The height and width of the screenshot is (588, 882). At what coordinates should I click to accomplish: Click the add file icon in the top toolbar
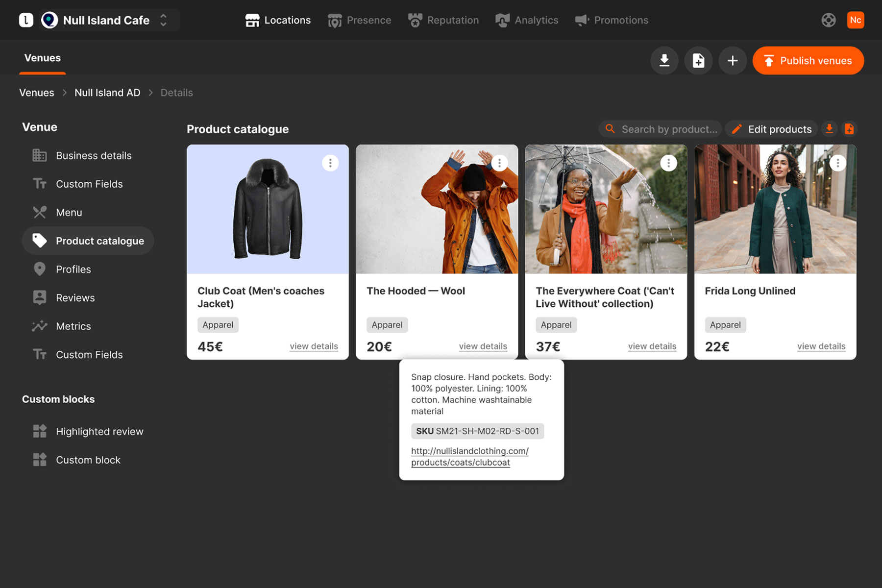698,61
